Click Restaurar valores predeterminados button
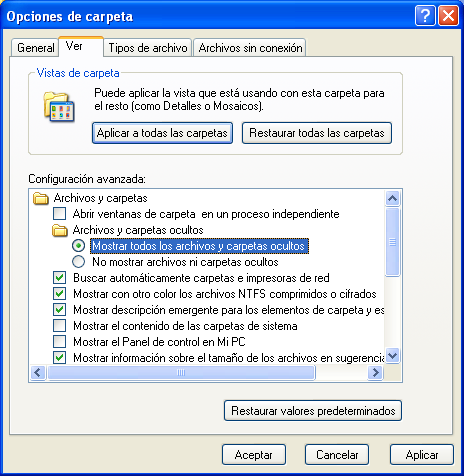This screenshot has height=476, width=464. coord(313,411)
